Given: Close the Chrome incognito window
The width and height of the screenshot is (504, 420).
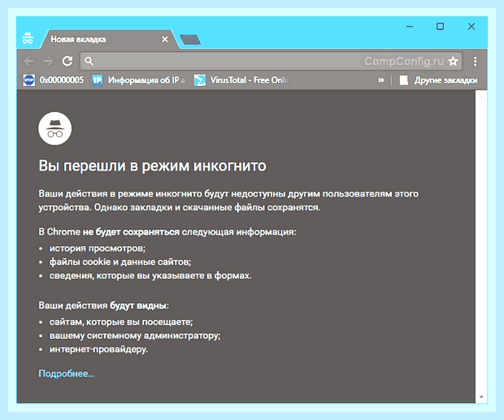Looking at the screenshot, I should tap(471, 26).
